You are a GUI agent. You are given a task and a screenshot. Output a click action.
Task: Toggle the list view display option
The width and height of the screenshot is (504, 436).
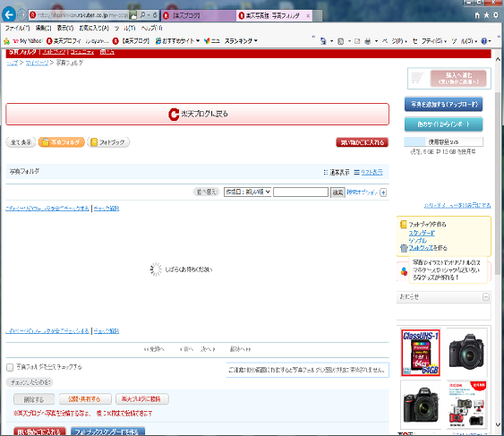tap(368, 173)
